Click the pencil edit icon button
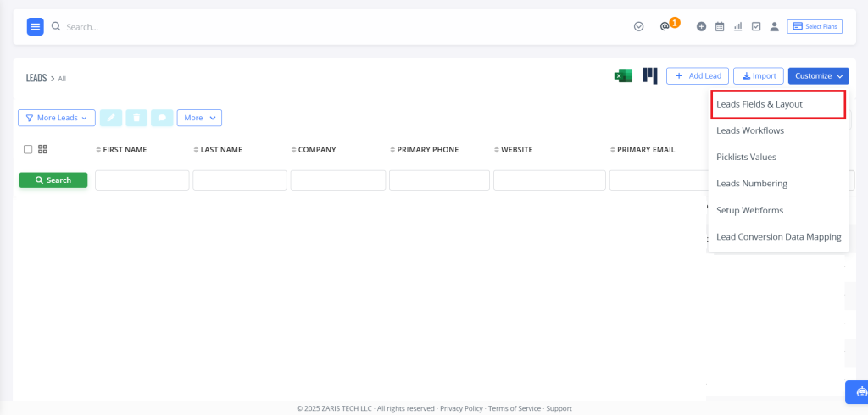868x415 pixels. point(111,118)
